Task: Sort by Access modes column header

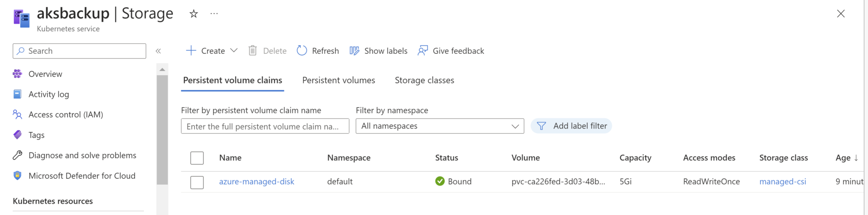Action: point(709,158)
